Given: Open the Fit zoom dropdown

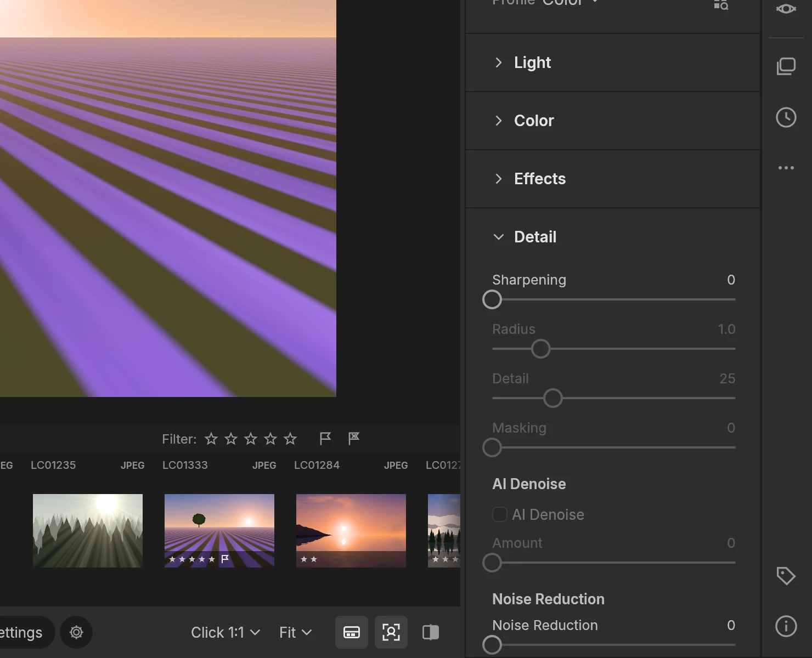Looking at the screenshot, I should pos(295,632).
